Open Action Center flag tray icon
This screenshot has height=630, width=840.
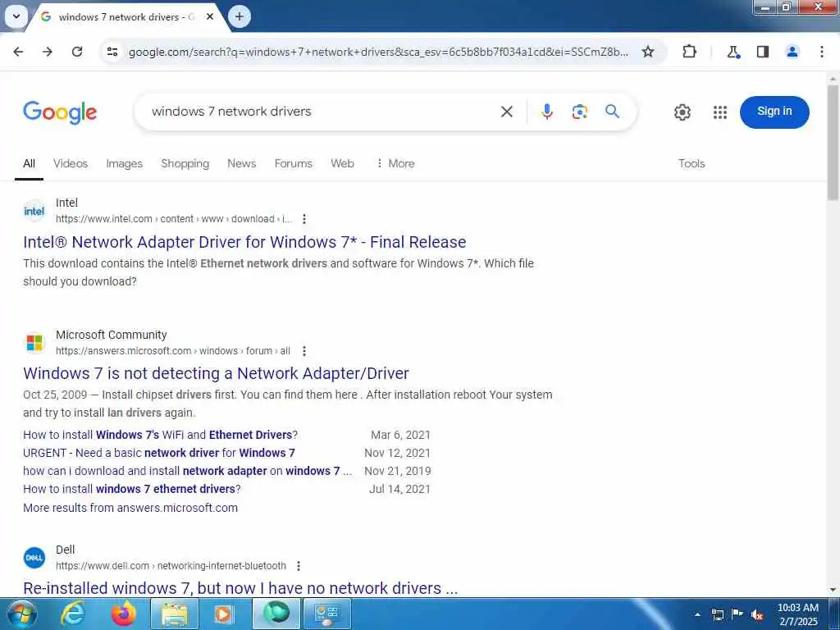[x=737, y=614]
